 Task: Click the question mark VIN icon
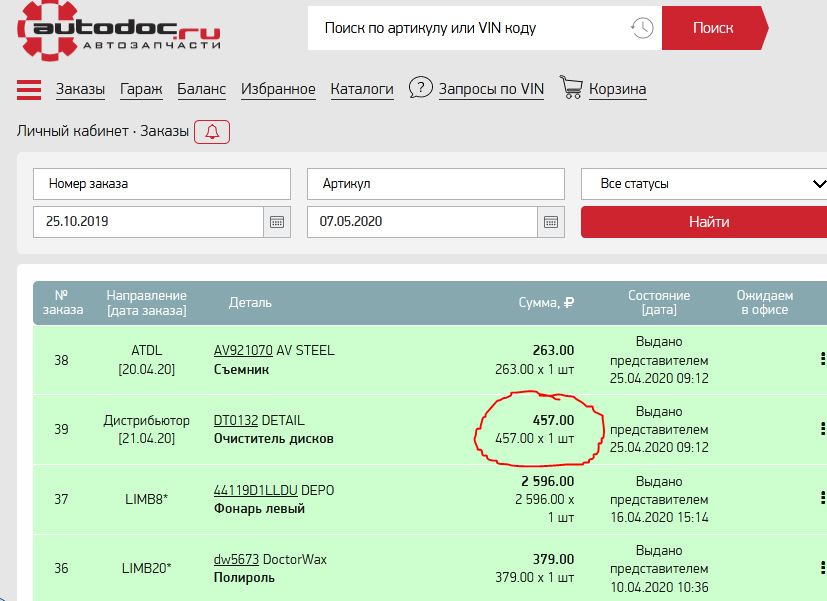(x=420, y=87)
